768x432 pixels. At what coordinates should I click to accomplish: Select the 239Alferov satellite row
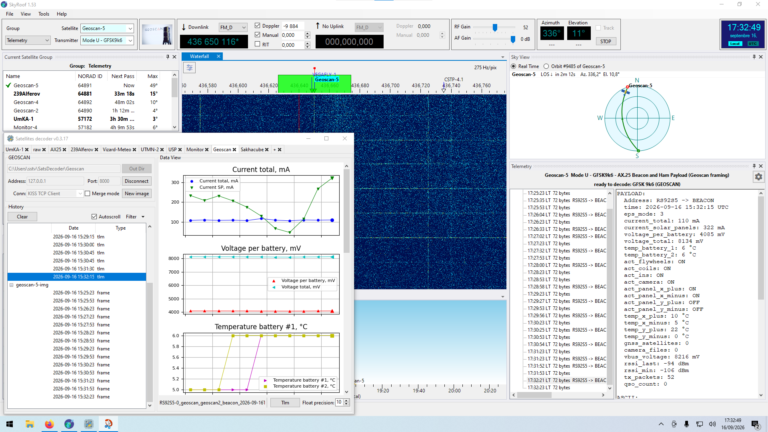coord(88,94)
